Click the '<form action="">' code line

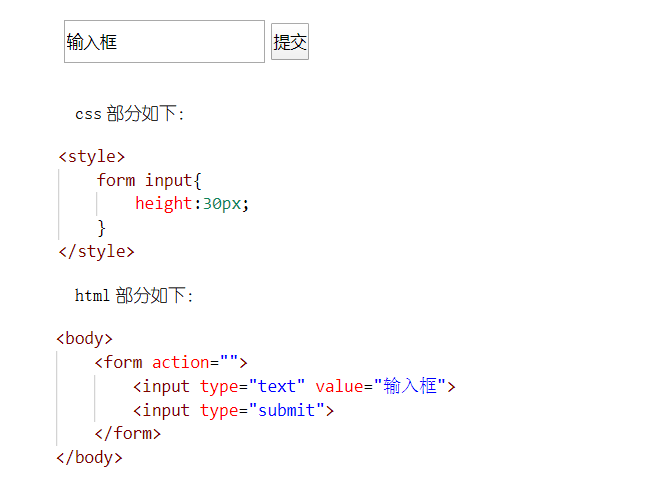(171, 362)
